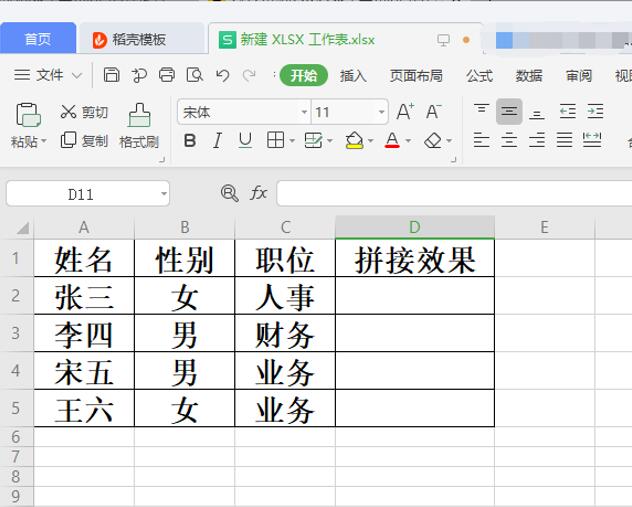Click the zoom magnifier near formula bar
The height and width of the screenshot is (507, 632).
(x=230, y=193)
